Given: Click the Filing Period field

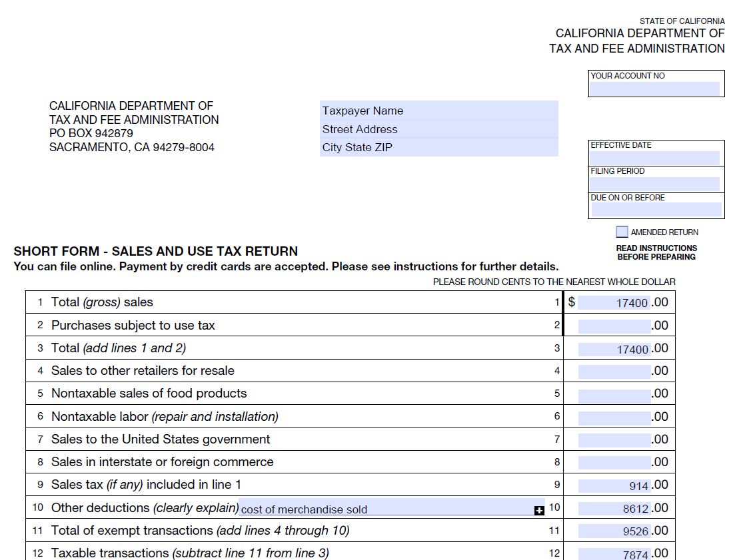Looking at the screenshot, I should pos(655,184).
